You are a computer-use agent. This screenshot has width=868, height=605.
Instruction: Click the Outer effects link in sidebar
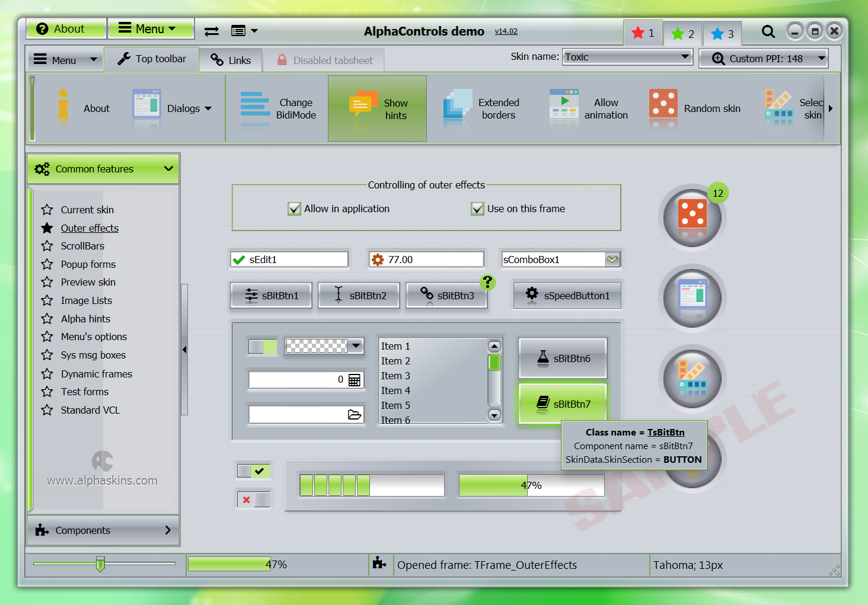point(90,228)
